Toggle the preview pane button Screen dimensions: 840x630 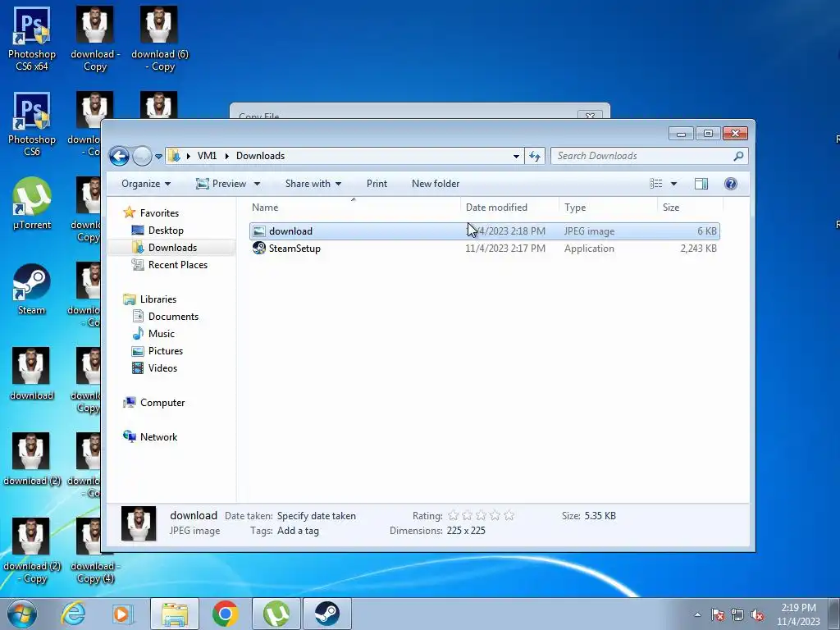701,184
